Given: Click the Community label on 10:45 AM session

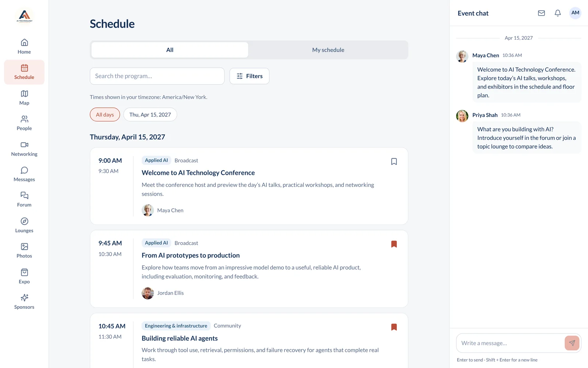Looking at the screenshot, I should (x=227, y=326).
